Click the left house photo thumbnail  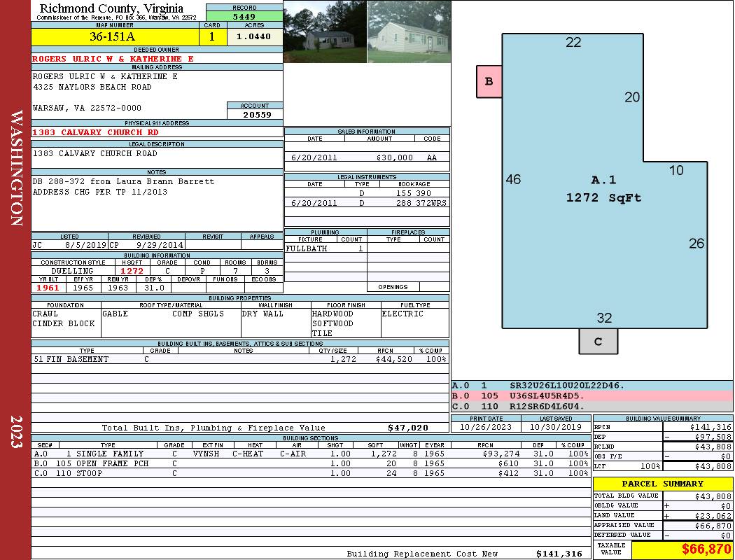[325, 31]
